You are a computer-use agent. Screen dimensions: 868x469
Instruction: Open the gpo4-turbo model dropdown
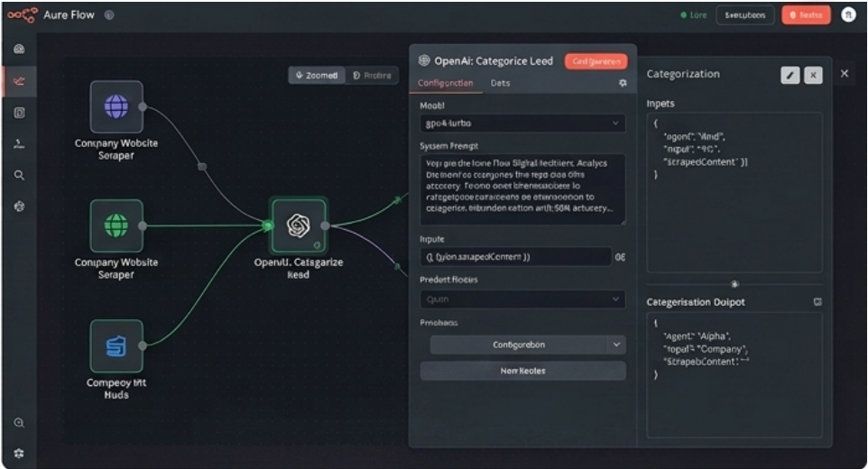(x=522, y=124)
